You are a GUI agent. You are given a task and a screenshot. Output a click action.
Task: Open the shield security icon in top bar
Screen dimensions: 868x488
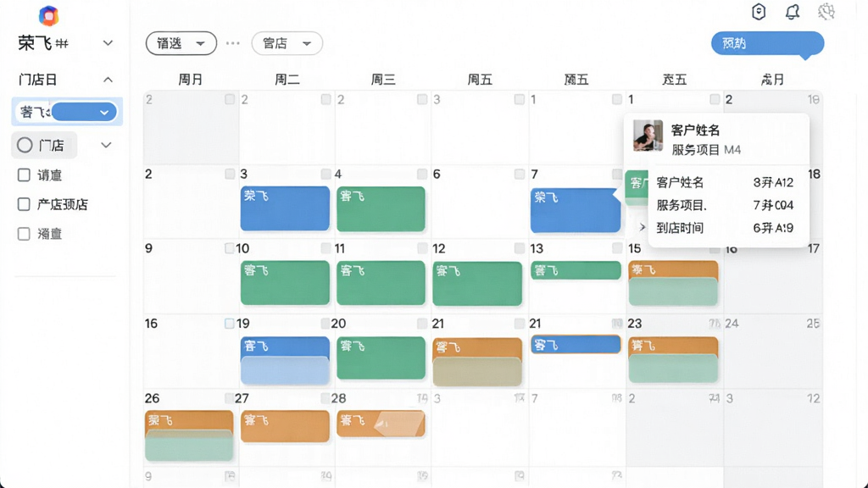[x=759, y=12]
